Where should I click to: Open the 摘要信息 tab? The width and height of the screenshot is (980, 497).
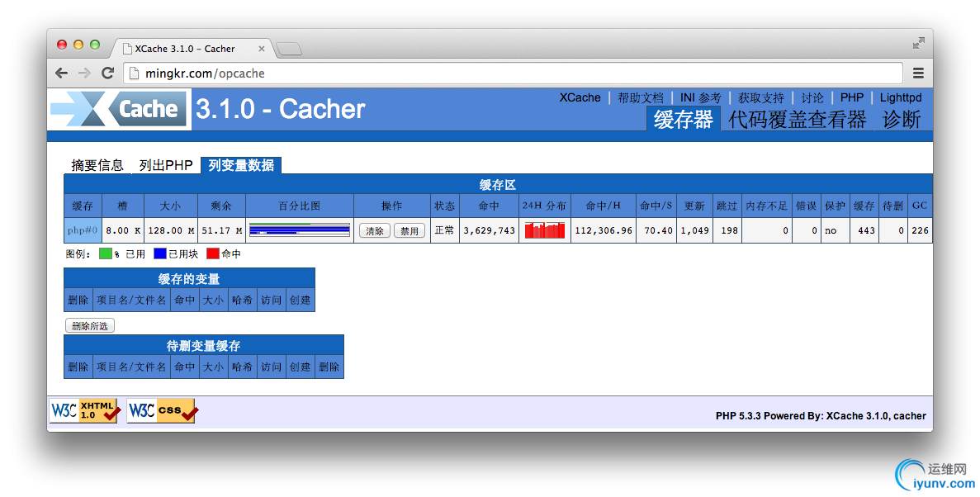click(x=97, y=165)
